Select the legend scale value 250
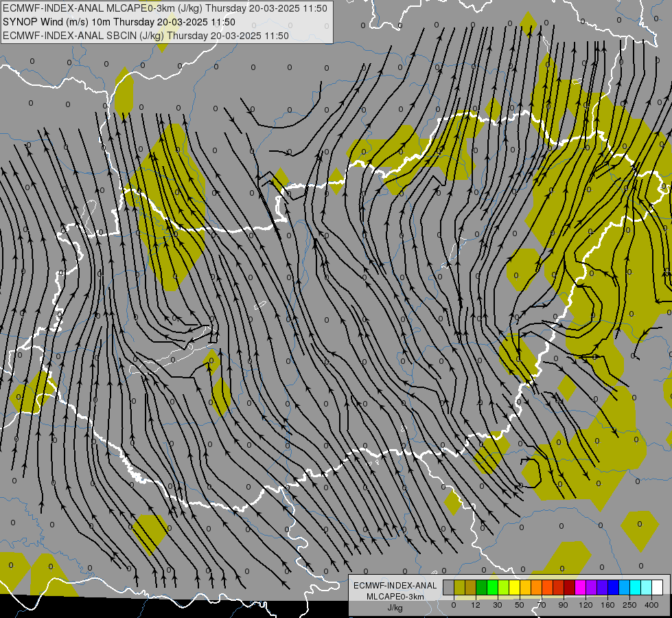The height and width of the screenshot is (618, 672). 629,605
